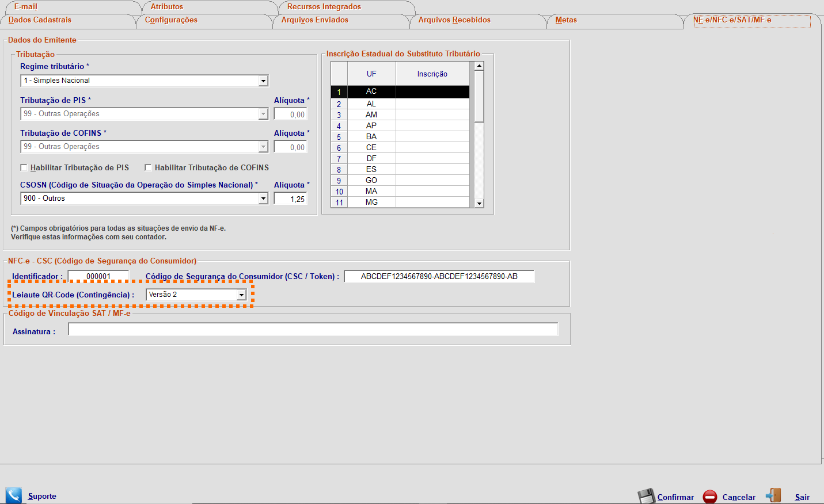
Task: Click the Suporte link
Action: point(42,497)
